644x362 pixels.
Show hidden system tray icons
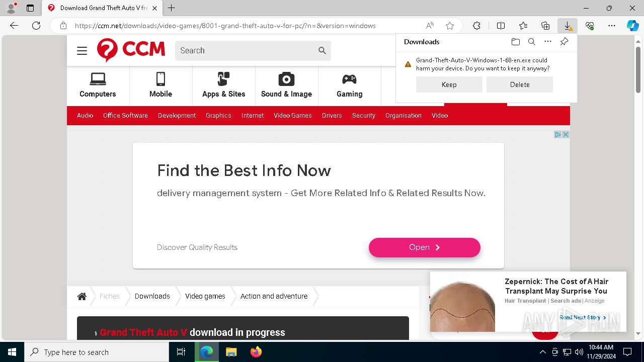coord(542,352)
